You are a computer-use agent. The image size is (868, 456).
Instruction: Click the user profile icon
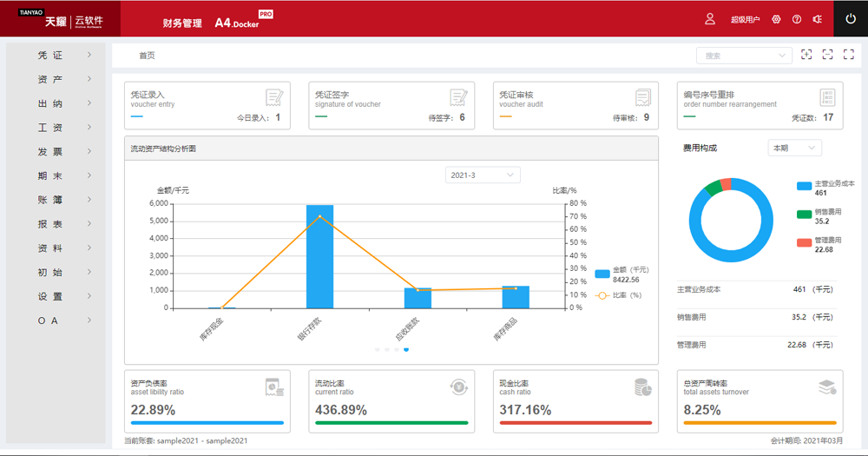[x=710, y=19]
